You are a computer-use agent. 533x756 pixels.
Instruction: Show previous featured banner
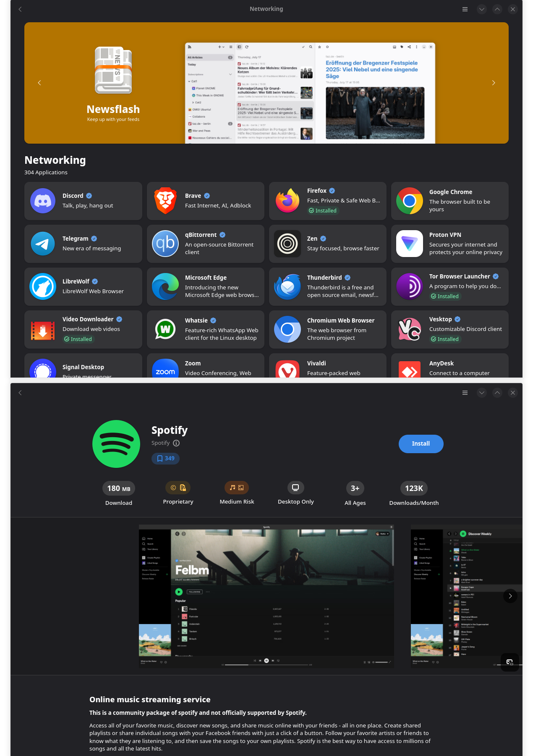tap(39, 83)
